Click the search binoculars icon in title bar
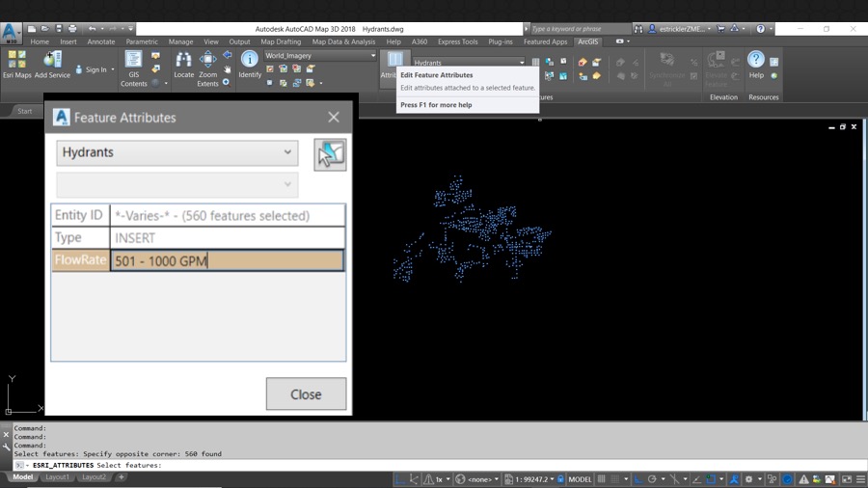The height and width of the screenshot is (488, 868). coord(638,29)
